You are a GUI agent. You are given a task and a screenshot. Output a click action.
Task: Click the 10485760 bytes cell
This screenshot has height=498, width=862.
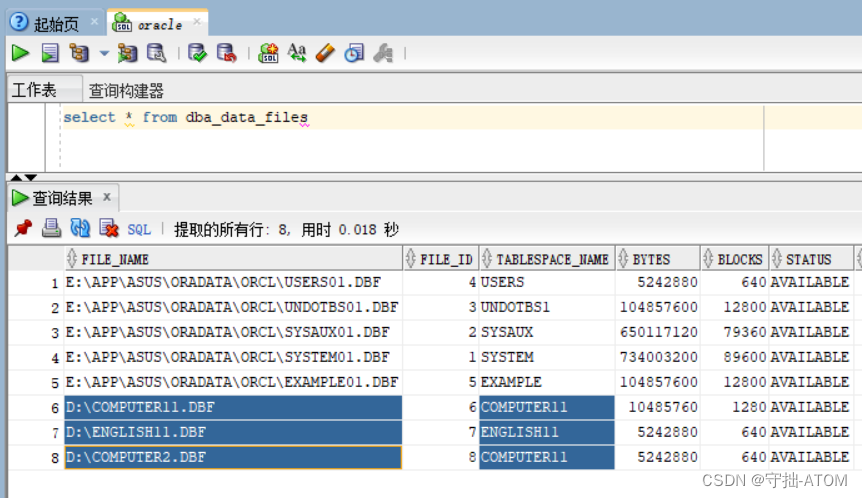coord(658,407)
